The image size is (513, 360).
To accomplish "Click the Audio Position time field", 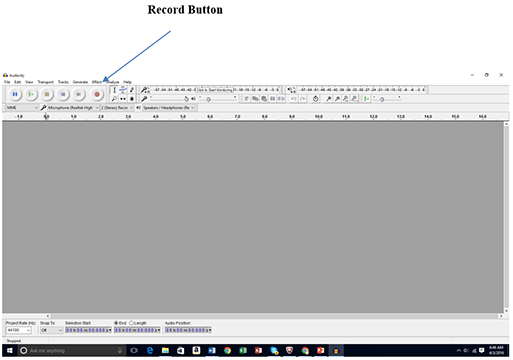I will click(188, 330).
